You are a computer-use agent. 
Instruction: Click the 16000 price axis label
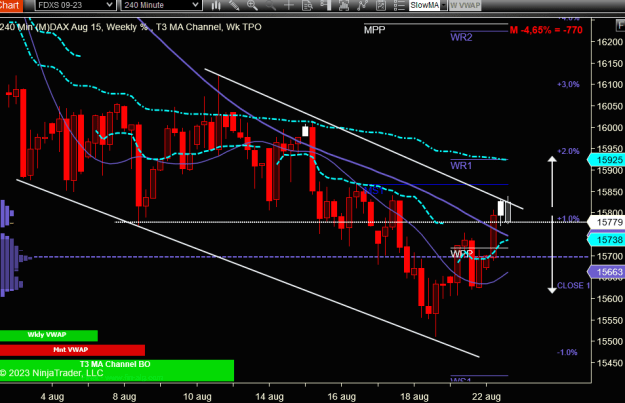tap(609, 128)
